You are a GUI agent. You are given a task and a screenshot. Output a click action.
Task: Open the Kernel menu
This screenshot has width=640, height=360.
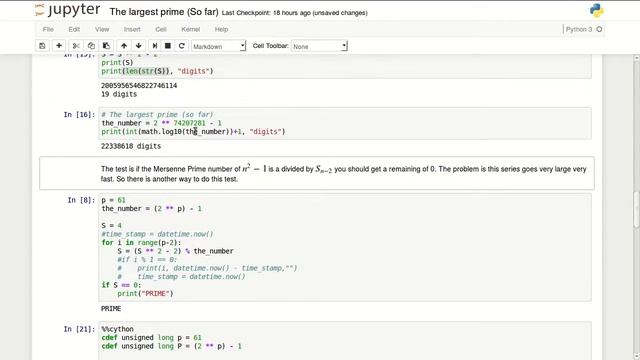point(191,29)
